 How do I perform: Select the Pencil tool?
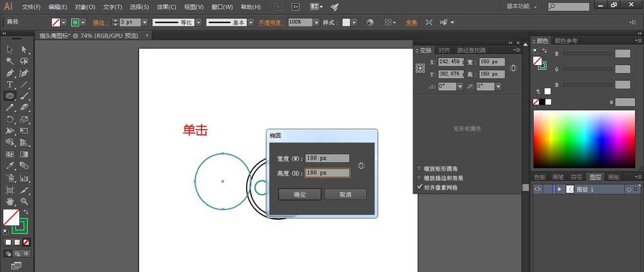coord(10,108)
